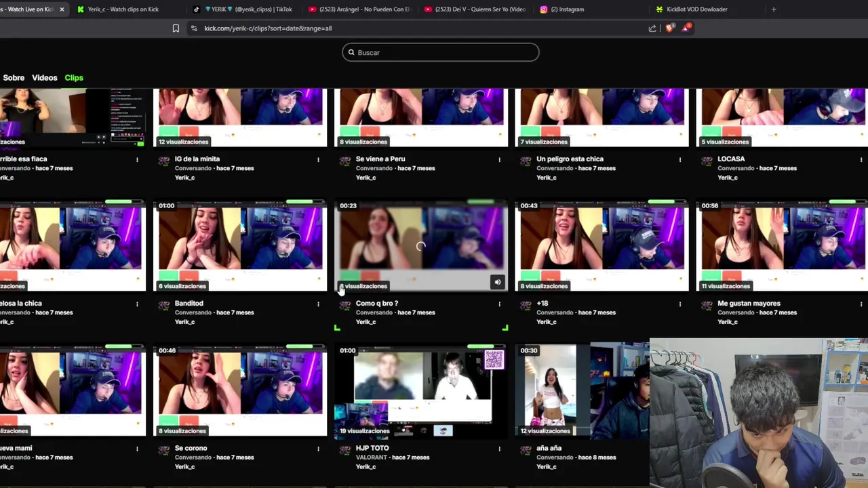This screenshot has width=868, height=488.
Task: Click the bookmark icon in address bar
Action: [x=176, y=28]
